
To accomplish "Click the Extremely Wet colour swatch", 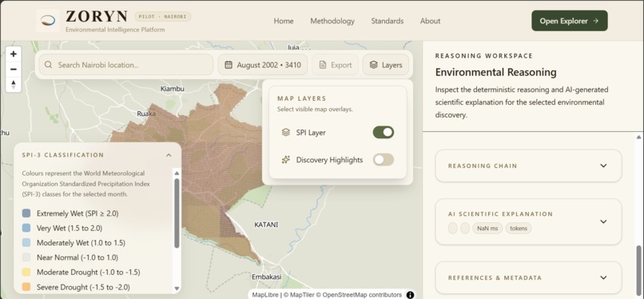I will tap(26, 213).
